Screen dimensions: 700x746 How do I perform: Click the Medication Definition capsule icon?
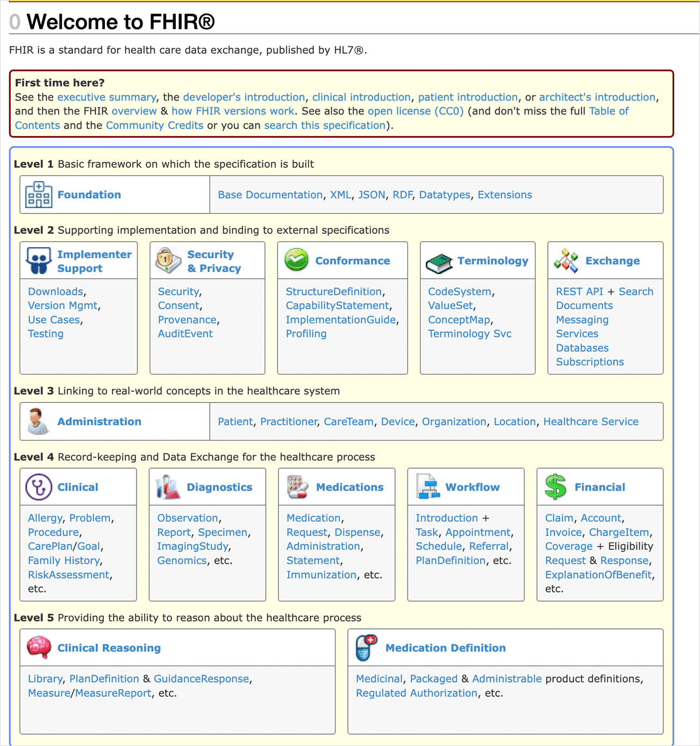(x=367, y=648)
